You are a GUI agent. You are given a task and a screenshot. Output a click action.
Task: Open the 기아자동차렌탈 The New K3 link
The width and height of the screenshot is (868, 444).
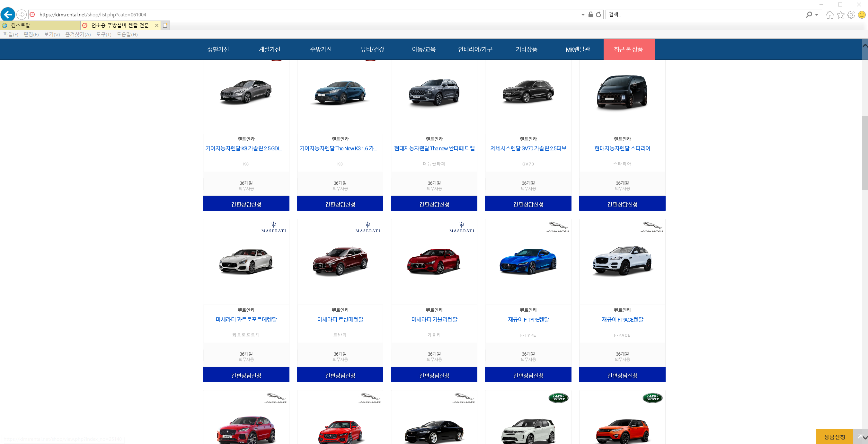(x=338, y=148)
